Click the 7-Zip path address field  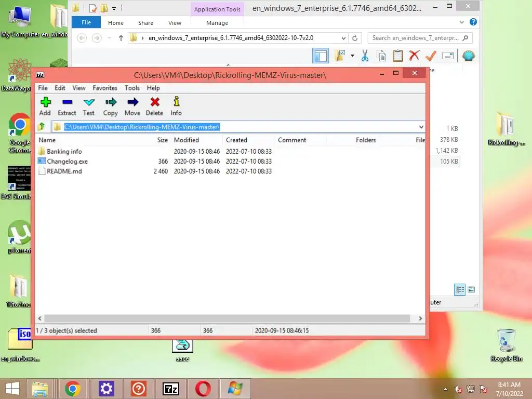click(x=237, y=127)
